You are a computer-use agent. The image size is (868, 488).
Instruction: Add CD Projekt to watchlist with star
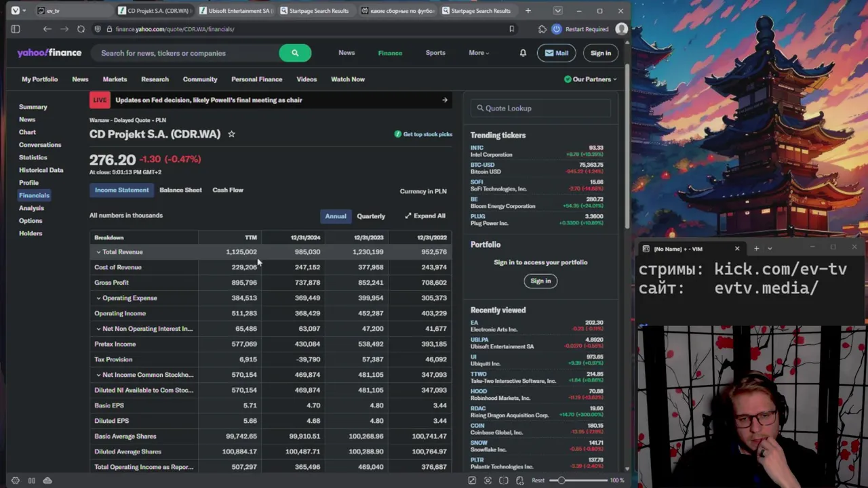click(x=231, y=134)
